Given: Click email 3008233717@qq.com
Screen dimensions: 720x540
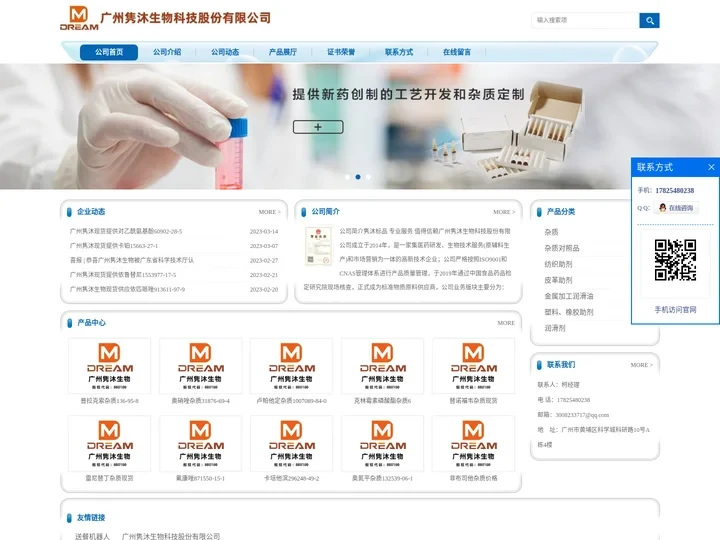Looking at the screenshot, I should coord(582,415).
